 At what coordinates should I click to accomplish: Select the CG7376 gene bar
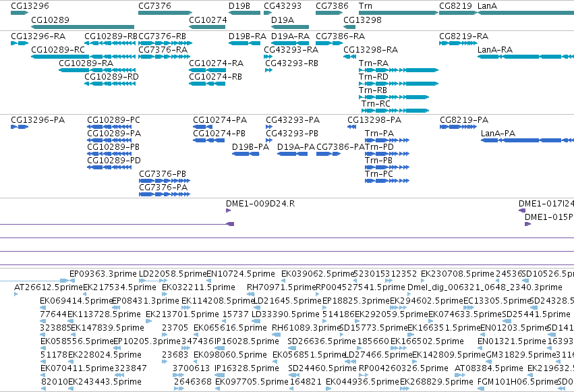pyautogui.click(x=165, y=13)
